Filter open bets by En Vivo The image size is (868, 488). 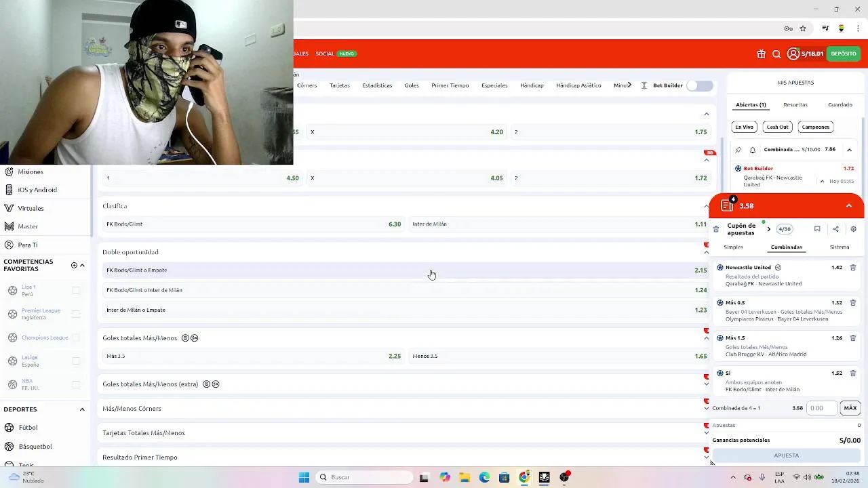[x=745, y=127]
